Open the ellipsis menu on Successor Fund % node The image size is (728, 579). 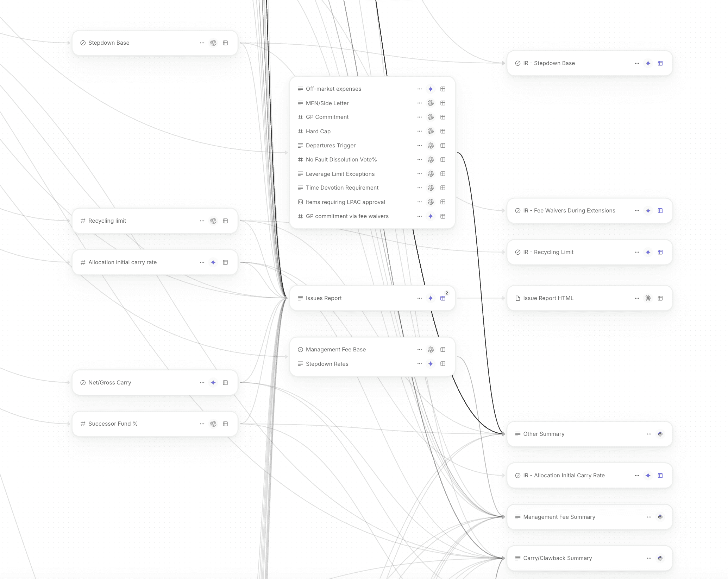pos(202,424)
